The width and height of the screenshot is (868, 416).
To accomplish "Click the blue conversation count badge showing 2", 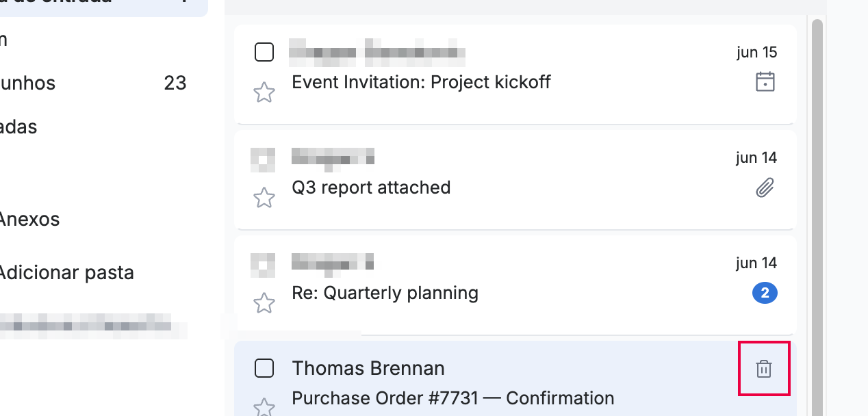I will [x=765, y=294].
